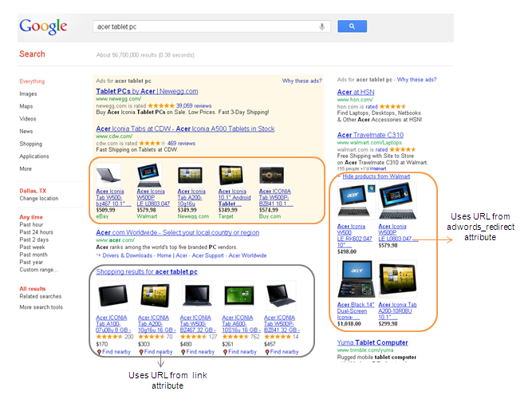
Task: Click Walmart +1 link under Travelmate ad
Action: (x=377, y=168)
